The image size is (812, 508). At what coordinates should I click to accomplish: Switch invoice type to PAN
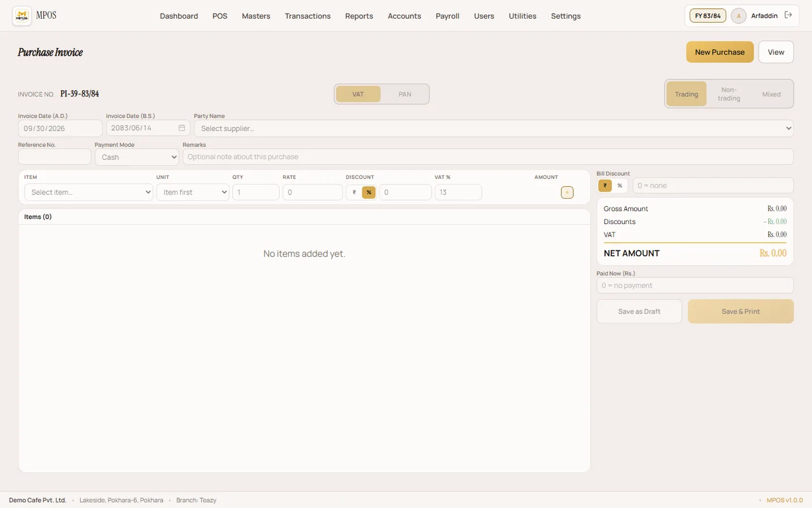(405, 94)
